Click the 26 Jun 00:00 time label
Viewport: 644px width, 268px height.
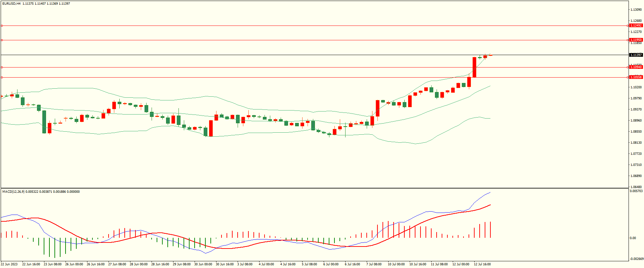(x=74, y=264)
